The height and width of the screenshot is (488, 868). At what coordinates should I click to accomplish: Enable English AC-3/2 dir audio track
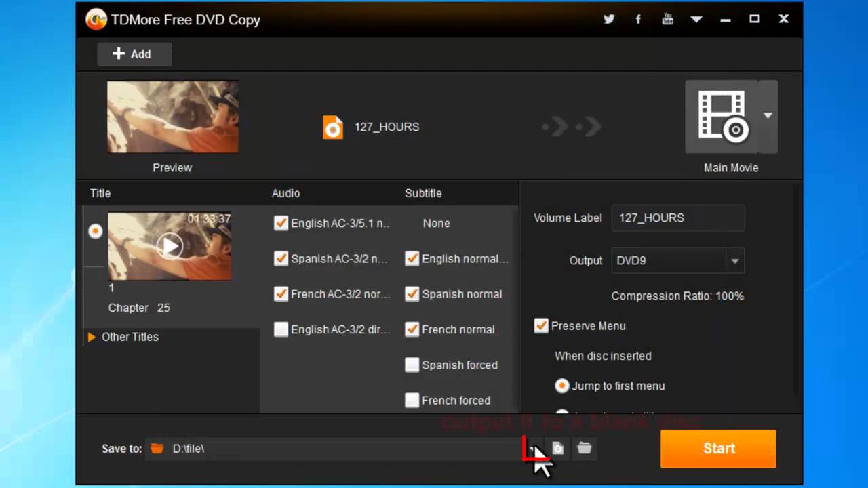(x=281, y=329)
